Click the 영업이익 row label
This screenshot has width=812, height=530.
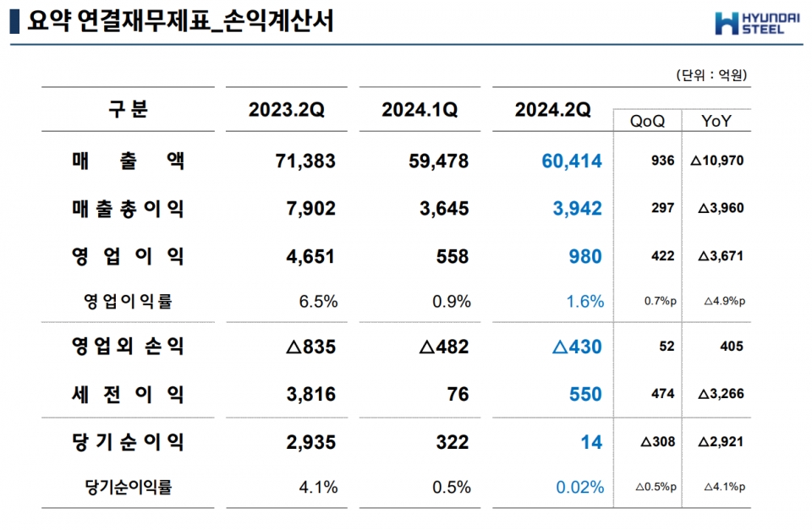[x=128, y=256]
